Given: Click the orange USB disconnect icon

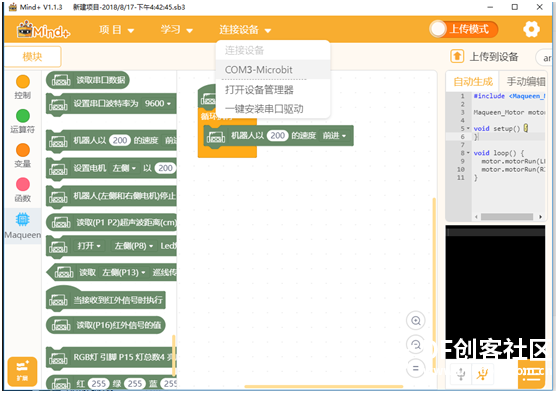Looking at the screenshot, I should tap(483, 374).
